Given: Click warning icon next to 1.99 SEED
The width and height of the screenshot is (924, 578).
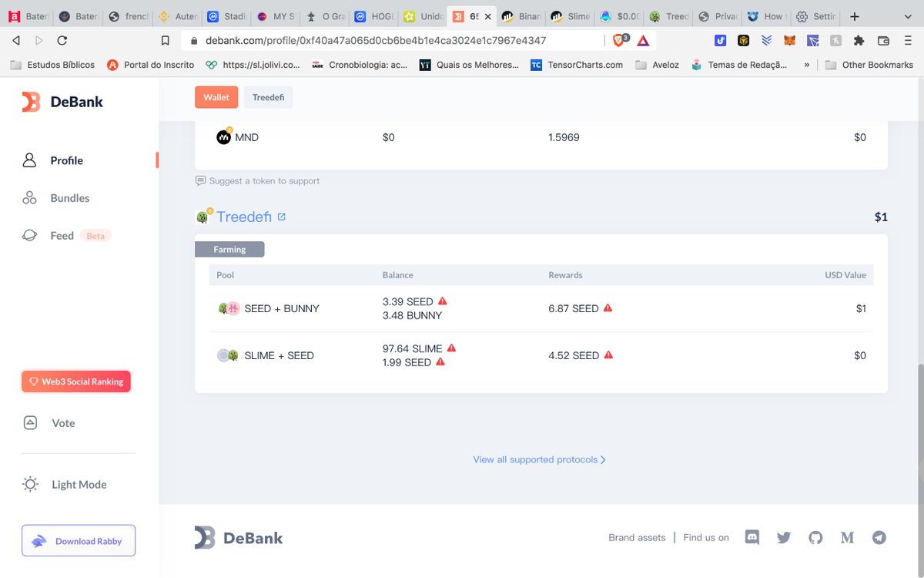Looking at the screenshot, I should coord(440,362).
